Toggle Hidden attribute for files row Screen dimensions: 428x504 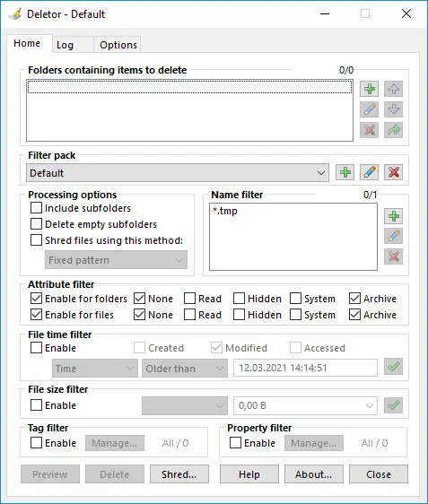point(239,315)
